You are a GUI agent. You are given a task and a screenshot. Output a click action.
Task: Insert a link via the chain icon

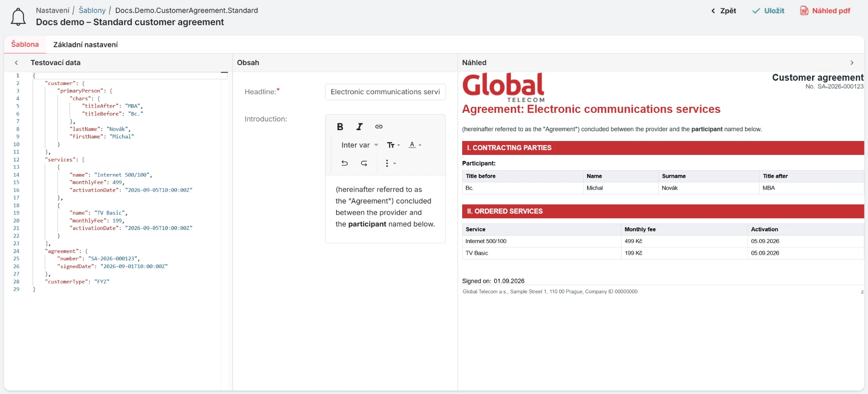[379, 127]
